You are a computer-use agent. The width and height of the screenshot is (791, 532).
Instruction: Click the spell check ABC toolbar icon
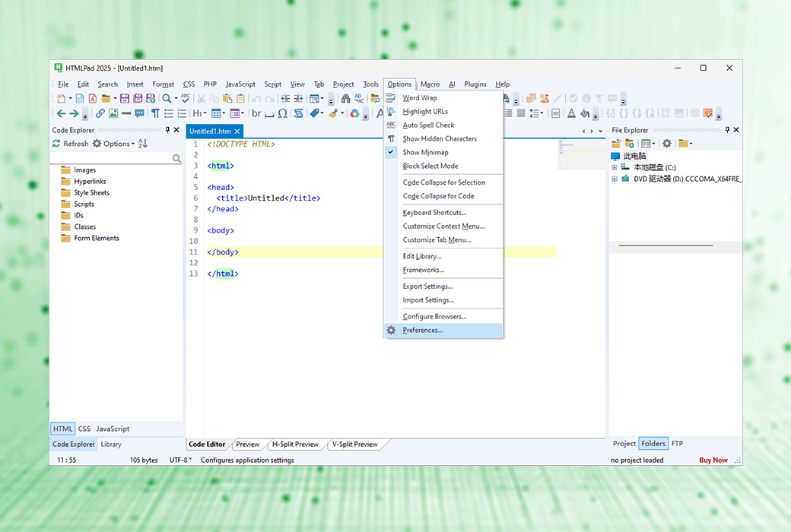coord(186,98)
